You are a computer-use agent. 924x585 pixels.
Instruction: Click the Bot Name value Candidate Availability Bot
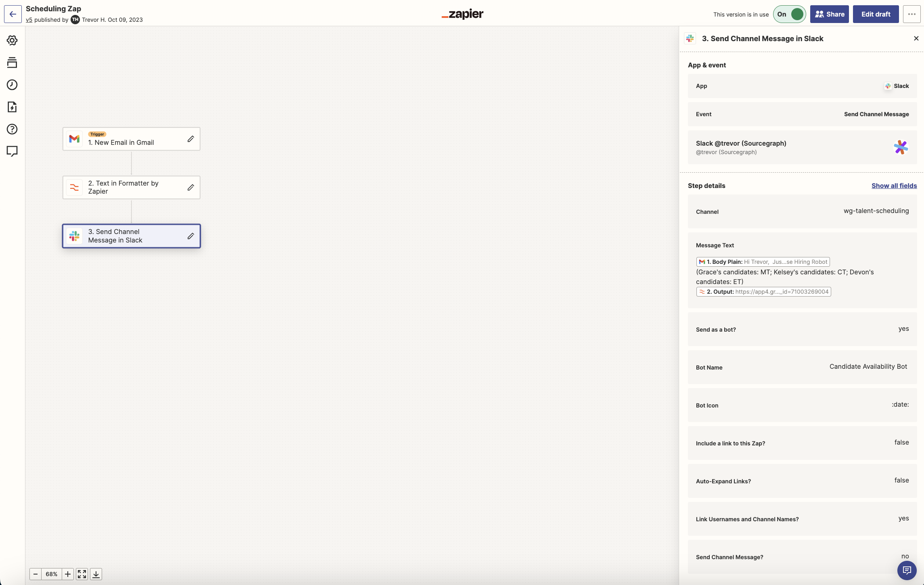(x=868, y=367)
